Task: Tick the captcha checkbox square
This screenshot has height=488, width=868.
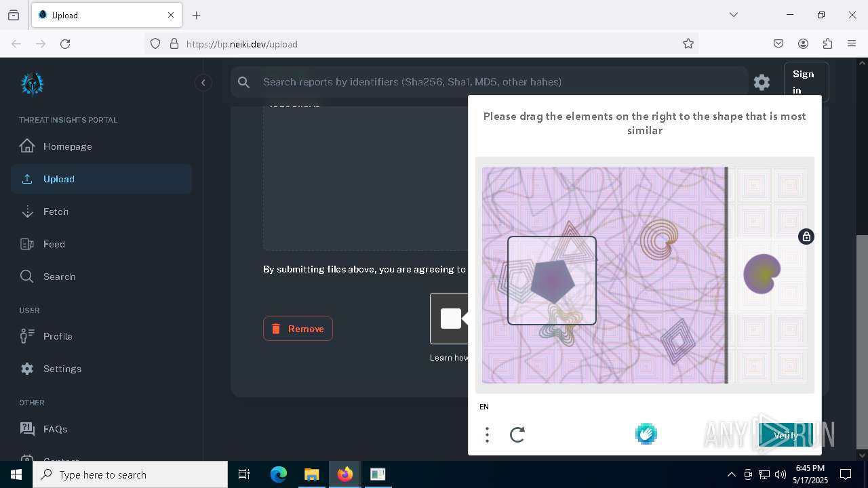Action: [x=450, y=319]
